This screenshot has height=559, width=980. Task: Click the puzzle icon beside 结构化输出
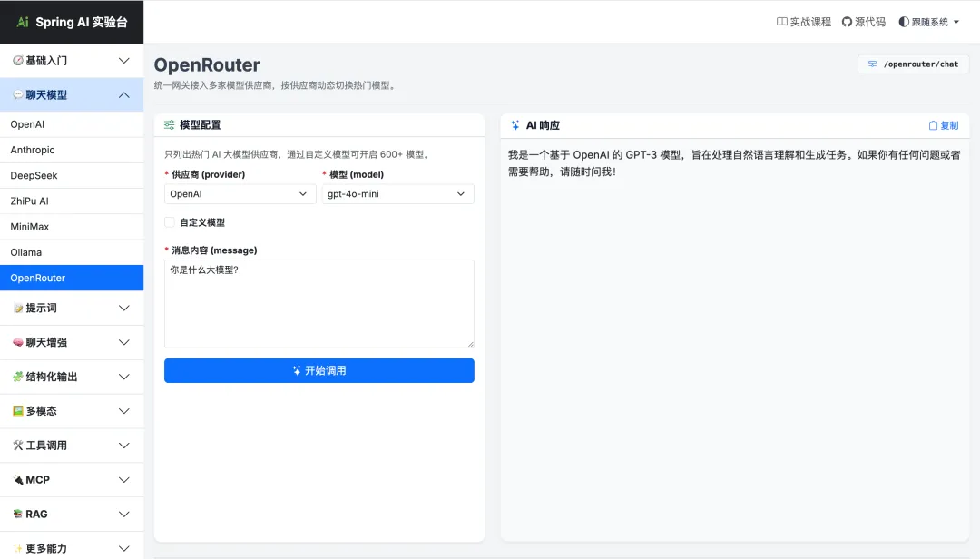coord(18,377)
